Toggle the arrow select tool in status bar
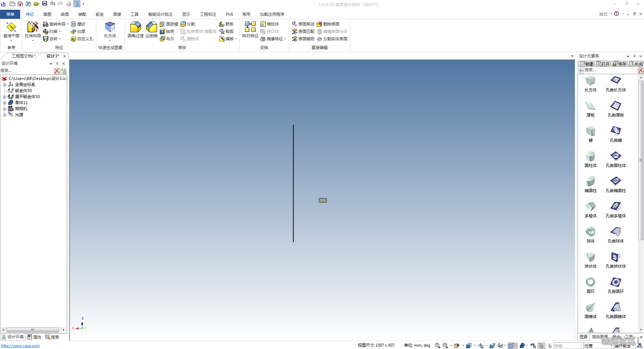This screenshot has width=644, height=349. pyautogui.click(x=541, y=346)
